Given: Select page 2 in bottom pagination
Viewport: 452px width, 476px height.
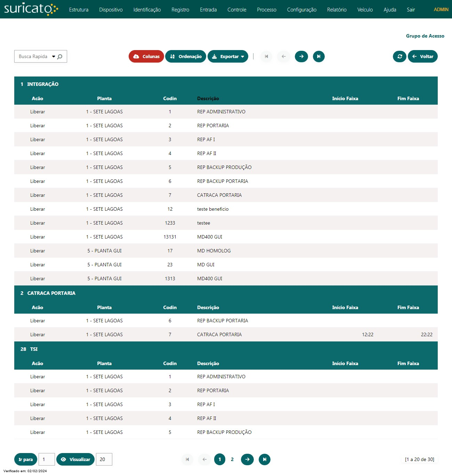Looking at the screenshot, I should [232, 459].
